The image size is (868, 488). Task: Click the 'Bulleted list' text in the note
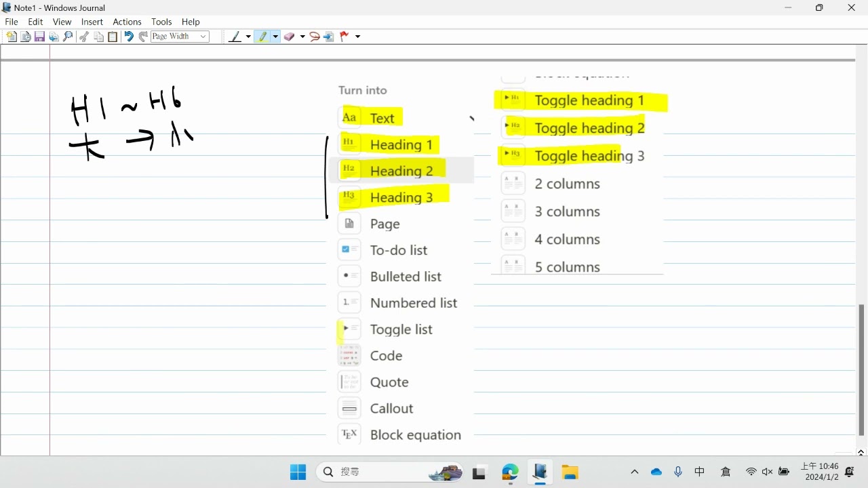[406, 277]
